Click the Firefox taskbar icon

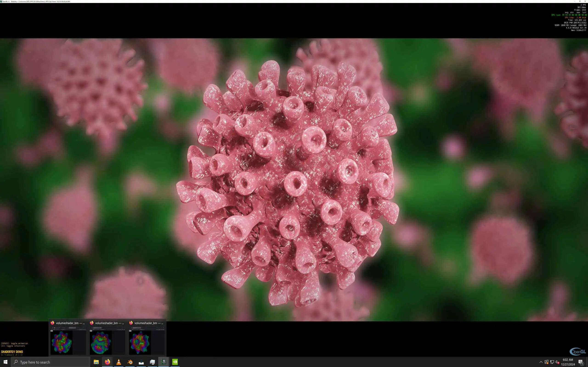(107, 362)
